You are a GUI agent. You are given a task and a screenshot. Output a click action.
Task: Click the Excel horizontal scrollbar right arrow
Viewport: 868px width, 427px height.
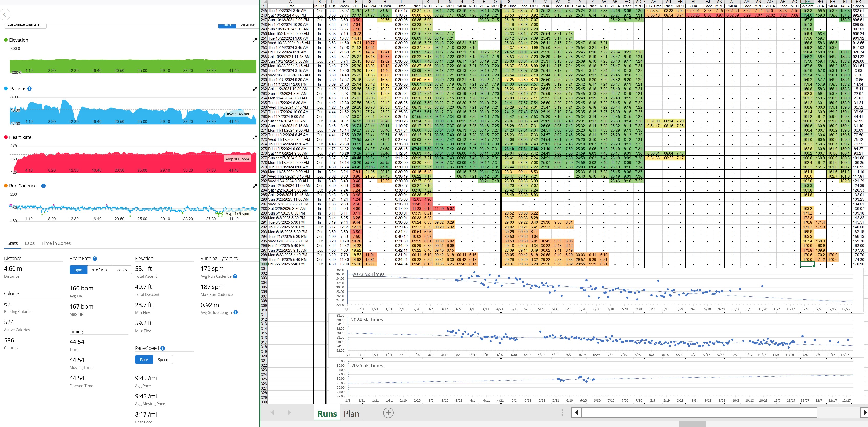pyautogui.click(x=864, y=412)
